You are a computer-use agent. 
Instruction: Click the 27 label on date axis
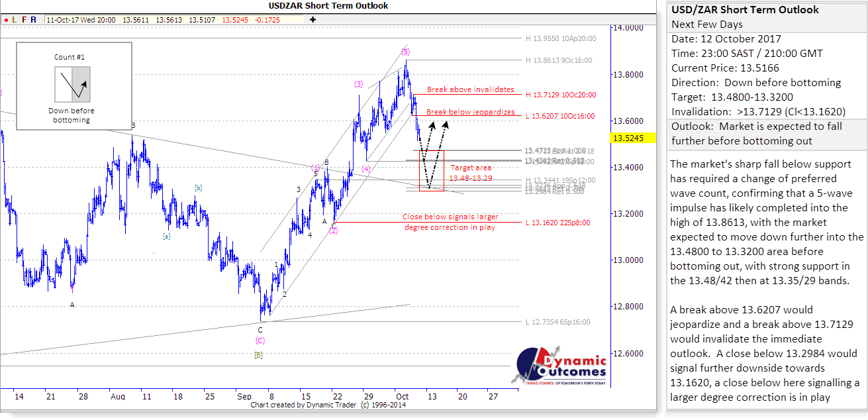[492, 396]
